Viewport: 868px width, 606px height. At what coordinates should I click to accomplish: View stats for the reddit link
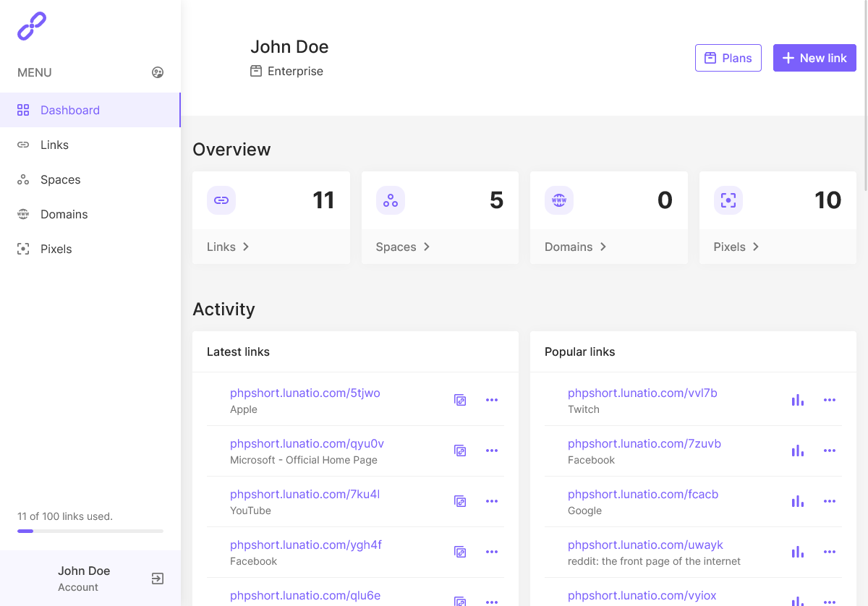tap(798, 552)
